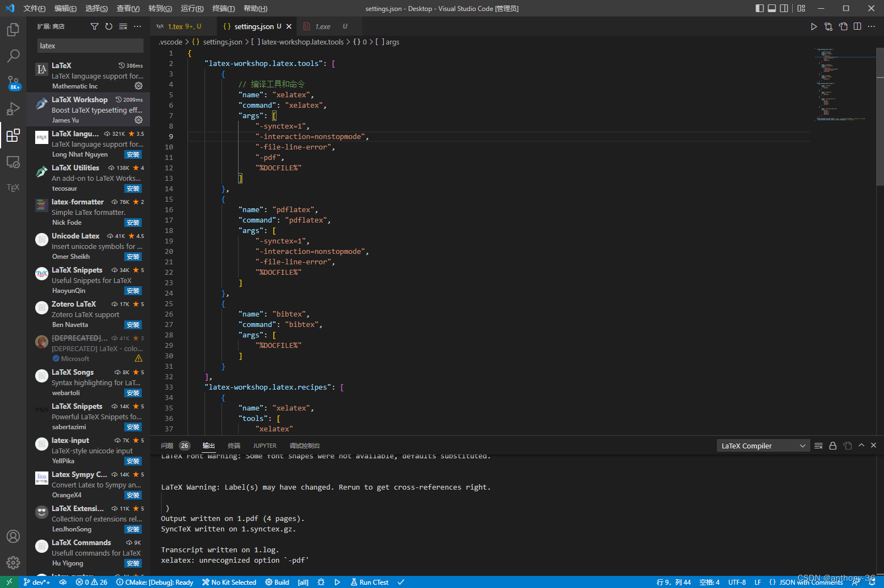Viewport: 884px width, 588px height.
Task: Open the 文件(F) menu
Action: point(34,8)
